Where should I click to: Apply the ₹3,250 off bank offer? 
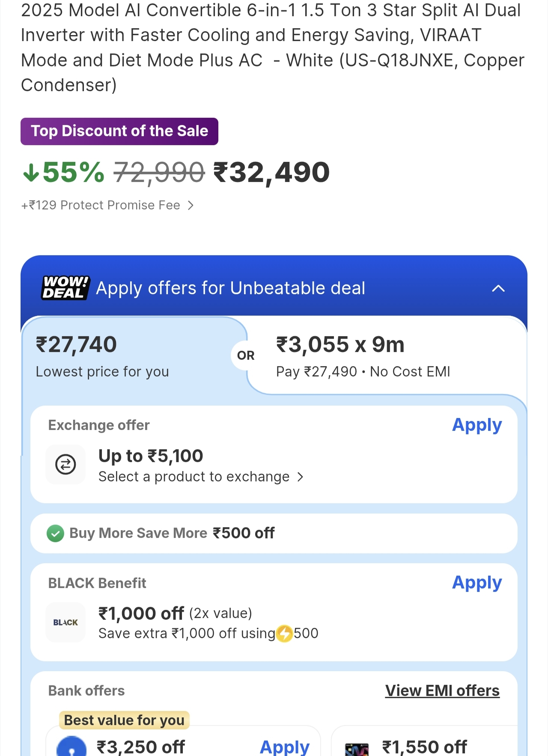point(285,747)
